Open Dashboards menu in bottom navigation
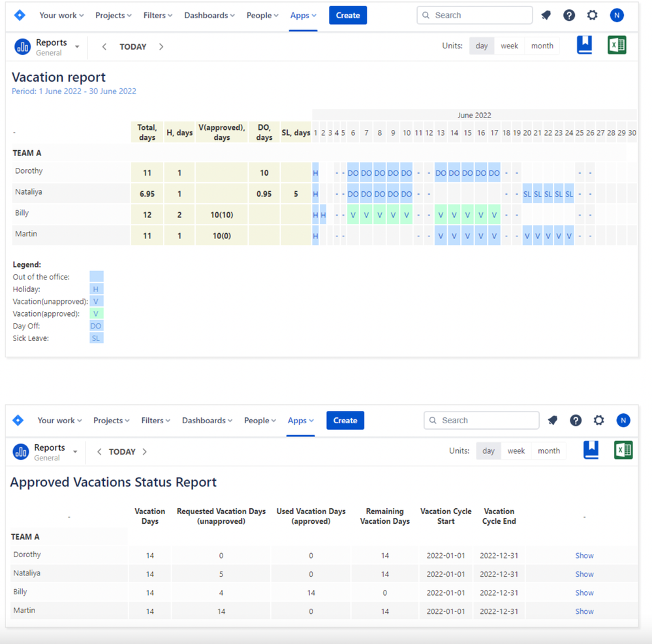Viewport: 652px width, 644px height. [x=207, y=420]
